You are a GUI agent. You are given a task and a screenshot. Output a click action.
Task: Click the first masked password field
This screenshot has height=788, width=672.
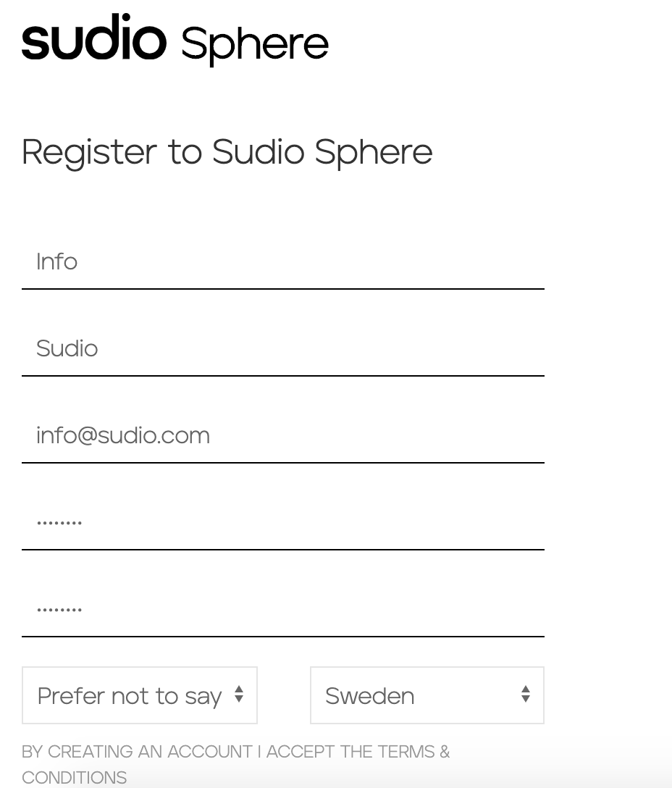click(x=283, y=523)
